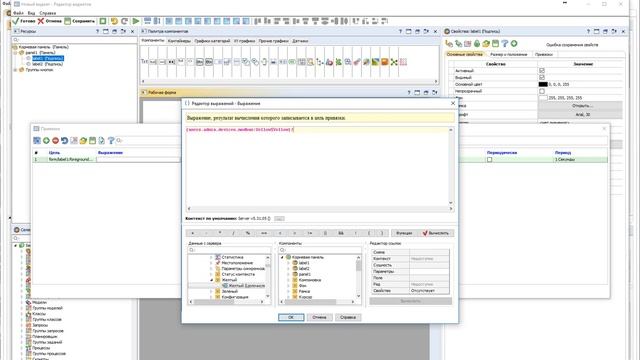Click the green checkmark Готово toolbar button

(x=24, y=21)
